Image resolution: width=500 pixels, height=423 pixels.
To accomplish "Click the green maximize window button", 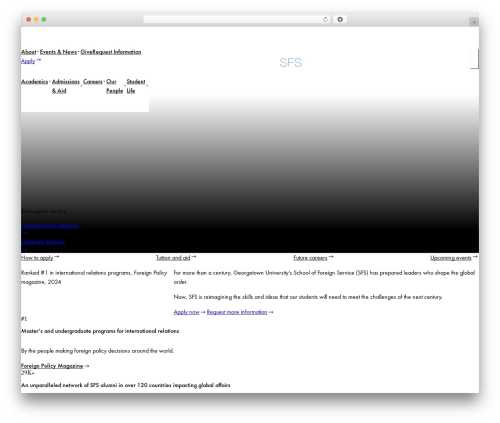I will pyautogui.click(x=44, y=19).
